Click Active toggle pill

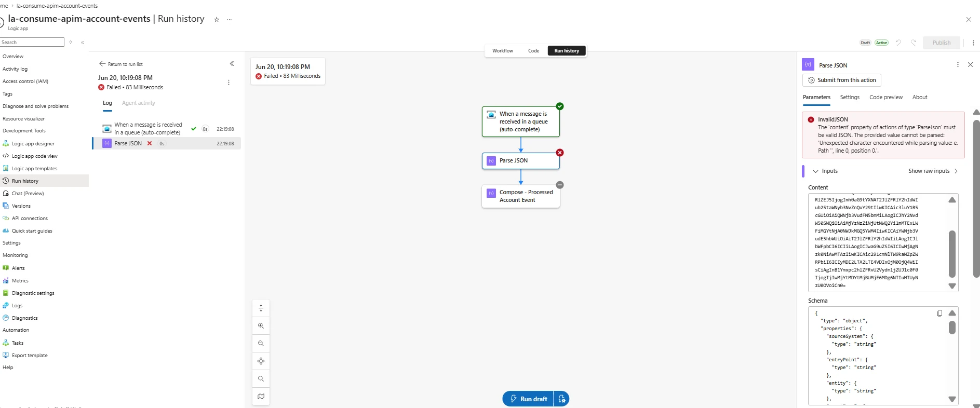click(x=881, y=43)
